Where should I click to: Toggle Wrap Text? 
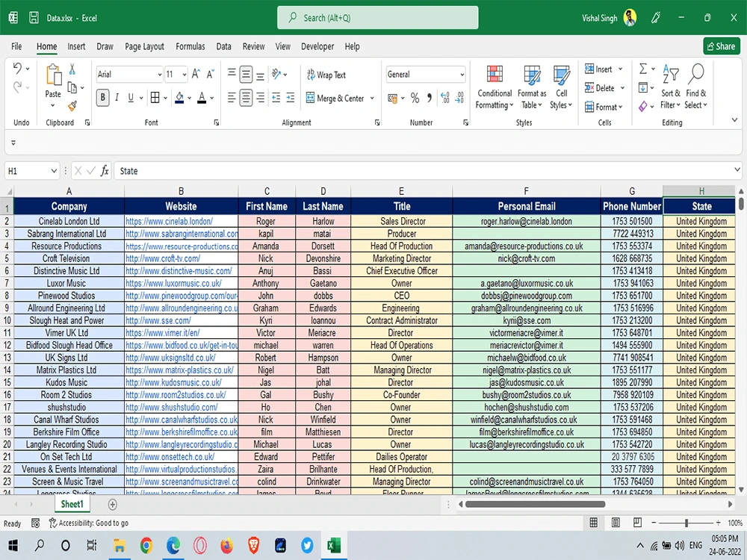[326, 75]
